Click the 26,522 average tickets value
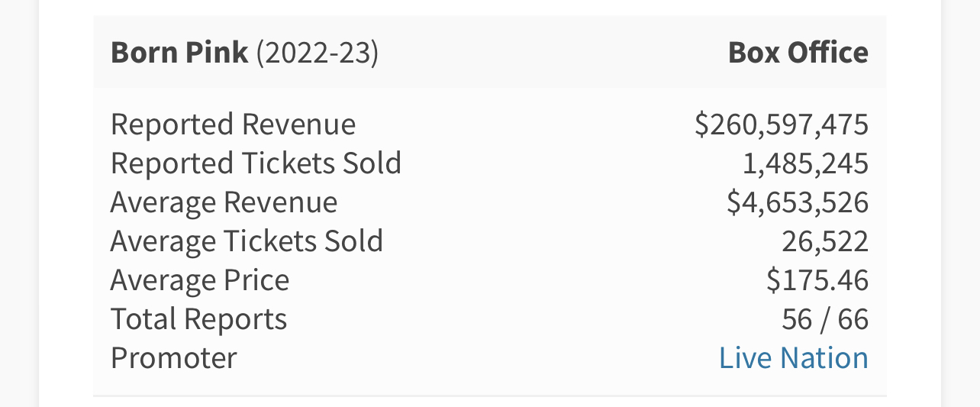 [825, 241]
